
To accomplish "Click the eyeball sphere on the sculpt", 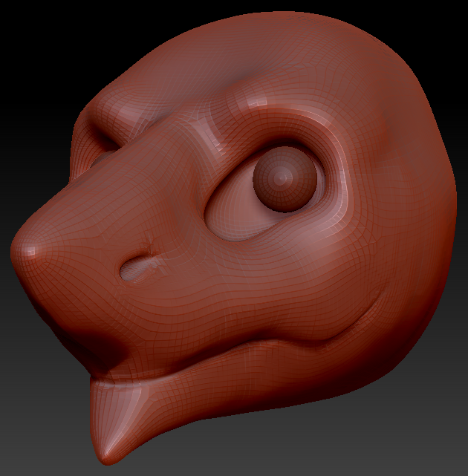I will click(285, 179).
